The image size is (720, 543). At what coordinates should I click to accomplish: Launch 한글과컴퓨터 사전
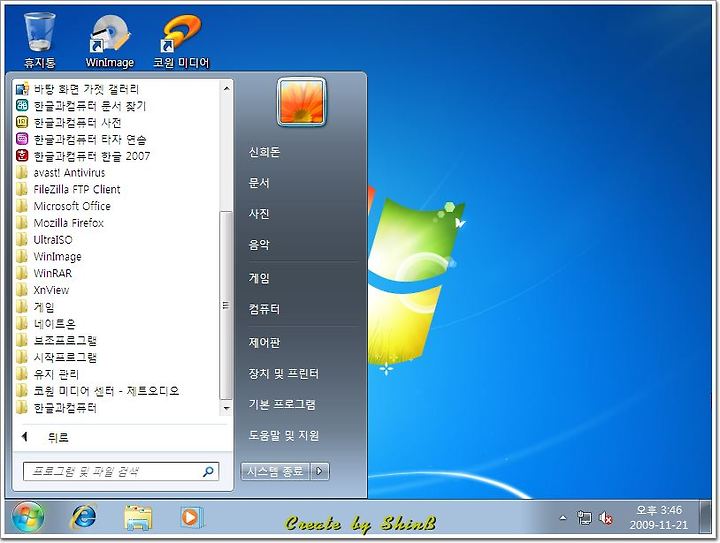(x=69, y=123)
